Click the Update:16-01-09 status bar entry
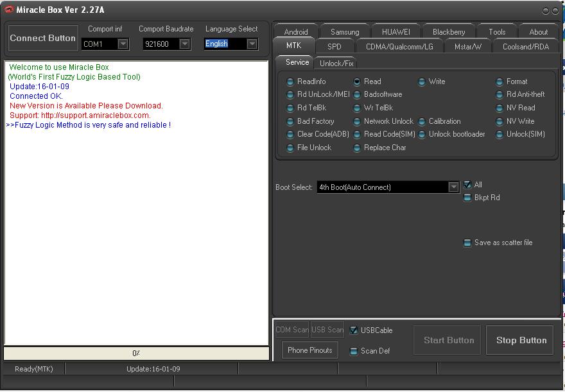Viewport: 565px width, 392px height. 153,369
